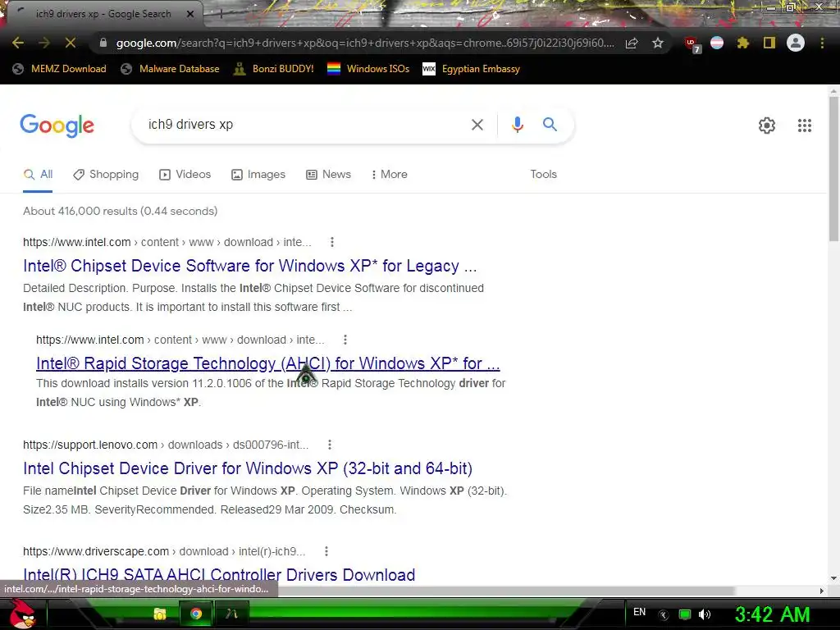Viewport: 840px width, 630px height.
Task: Click the www.driverscape.com breadcrumb URL
Action: pos(164,551)
